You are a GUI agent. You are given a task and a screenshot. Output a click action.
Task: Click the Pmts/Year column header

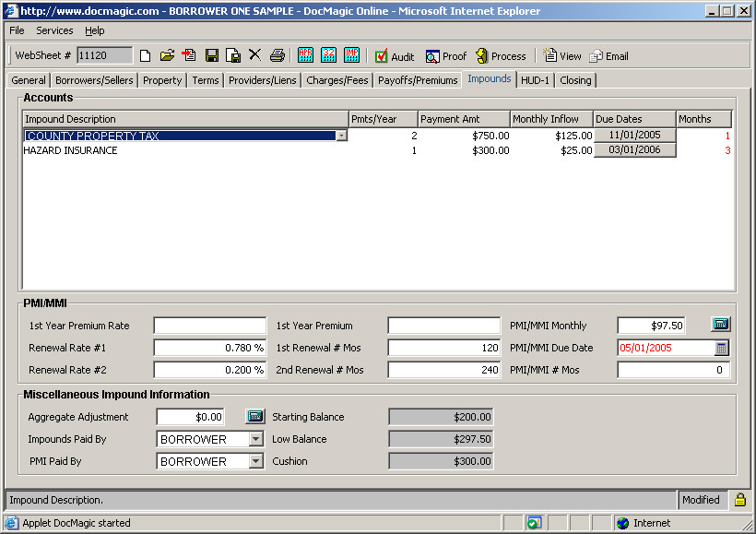point(383,119)
